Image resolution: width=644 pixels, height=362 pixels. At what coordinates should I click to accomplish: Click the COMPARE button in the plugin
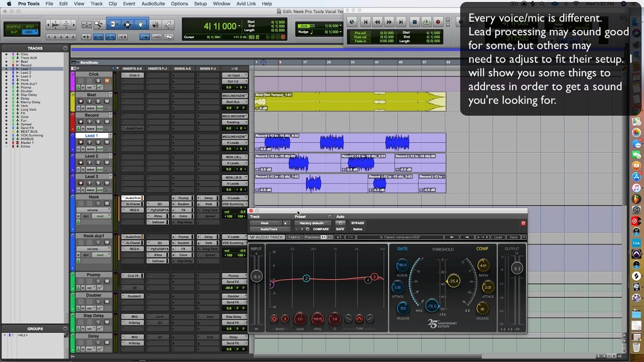pyautogui.click(x=321, y=229)
